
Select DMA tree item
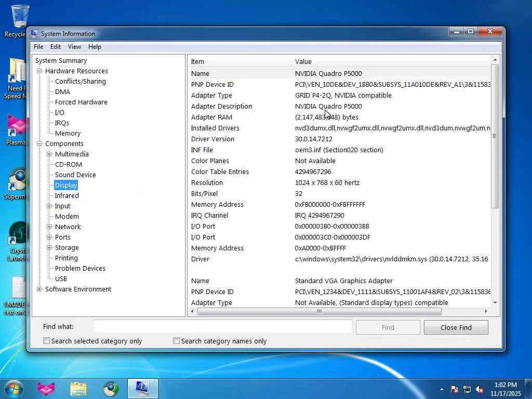pos(62,91)
